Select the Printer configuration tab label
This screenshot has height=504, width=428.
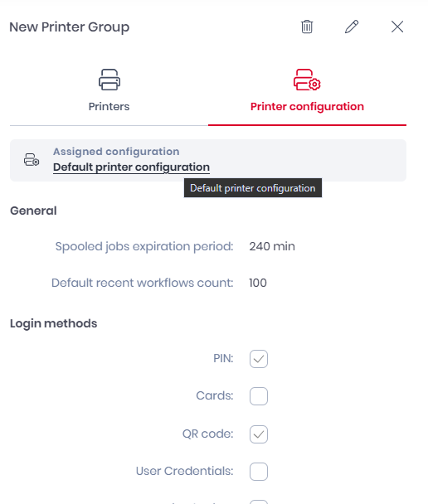click(307, 106)
